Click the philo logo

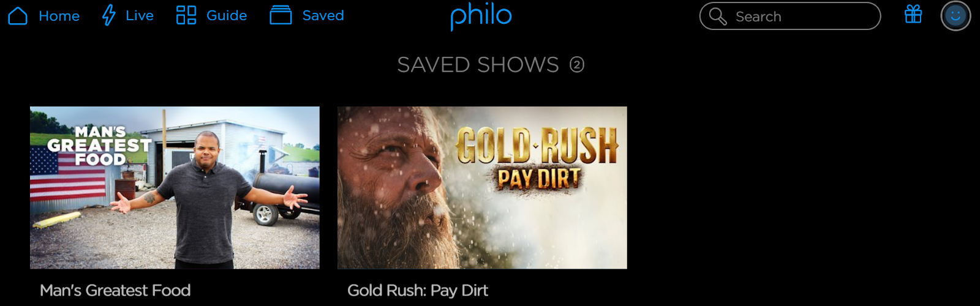[481, 17]
